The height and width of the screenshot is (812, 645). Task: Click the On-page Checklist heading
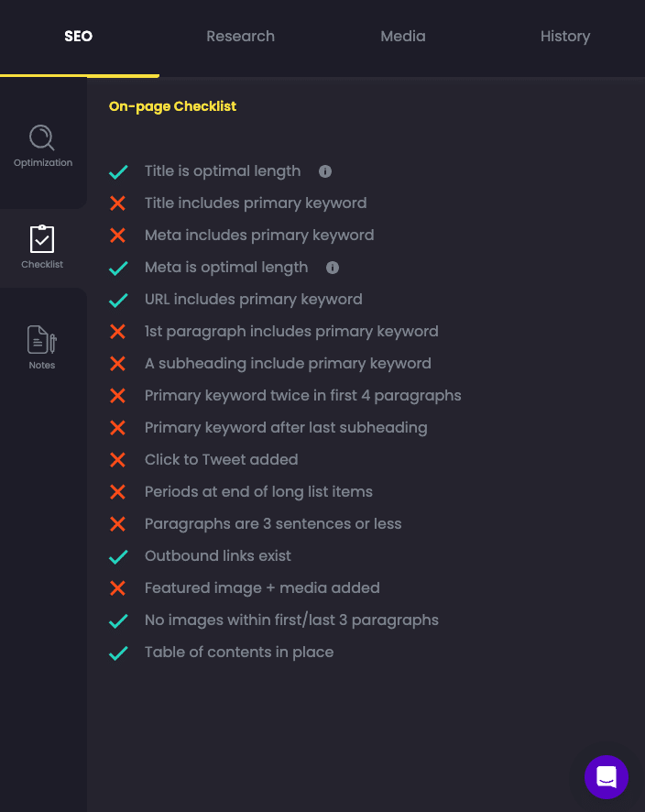pos(172,106)
